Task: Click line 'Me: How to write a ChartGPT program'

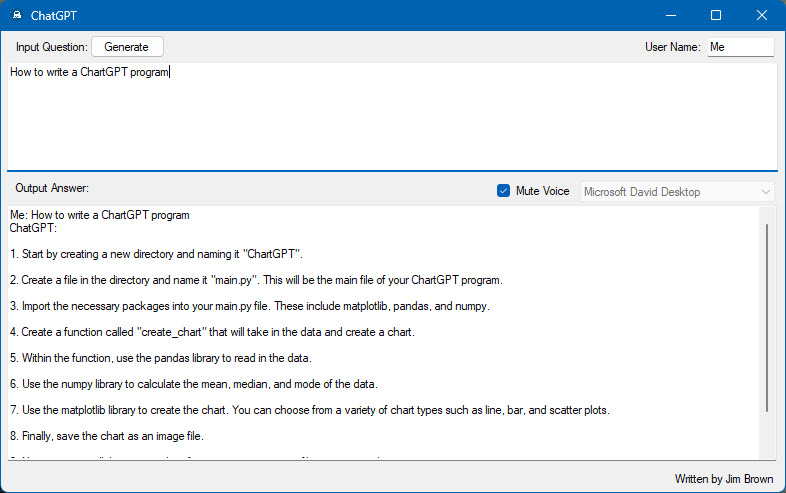Action: (x=100, y=215)
